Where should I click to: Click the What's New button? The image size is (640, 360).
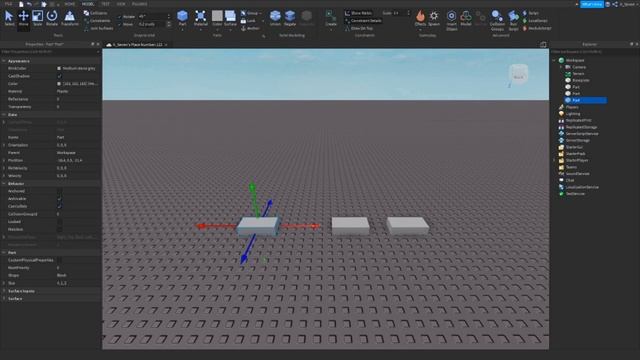[592, 4]
